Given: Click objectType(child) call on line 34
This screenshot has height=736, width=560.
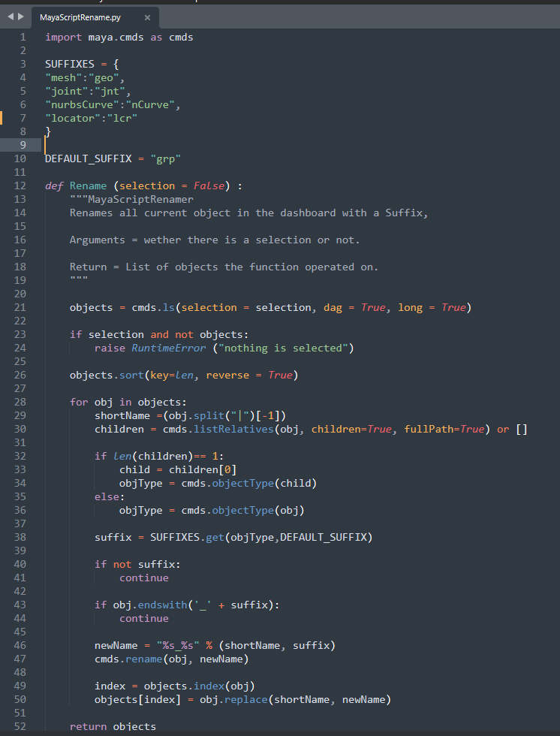Looking at the screenshot, I should click(264, 483).
